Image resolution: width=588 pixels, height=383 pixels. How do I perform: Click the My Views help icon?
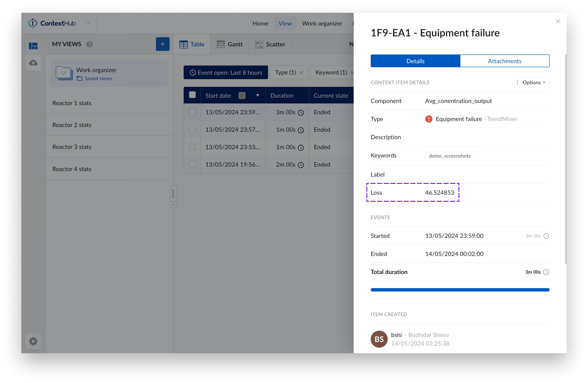click(x=89, y=44)
